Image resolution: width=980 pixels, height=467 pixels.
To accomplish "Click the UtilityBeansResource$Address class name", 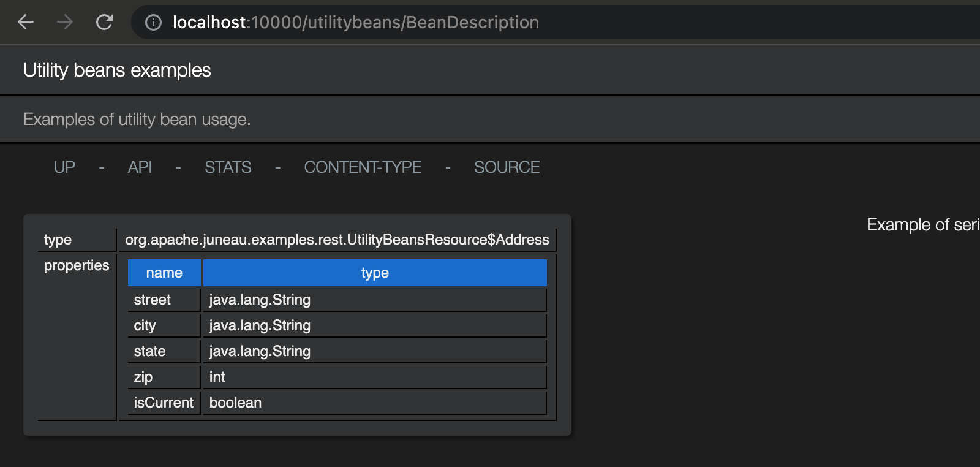I will click(x=337, y=240).
